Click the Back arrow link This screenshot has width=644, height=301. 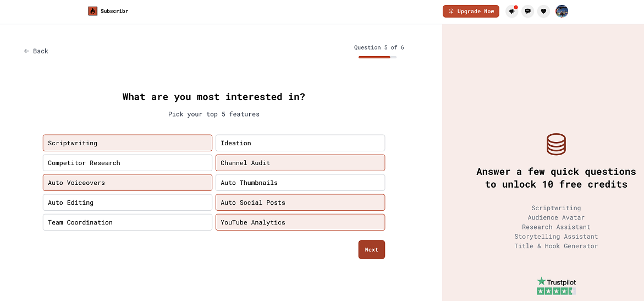click(36, 51)
